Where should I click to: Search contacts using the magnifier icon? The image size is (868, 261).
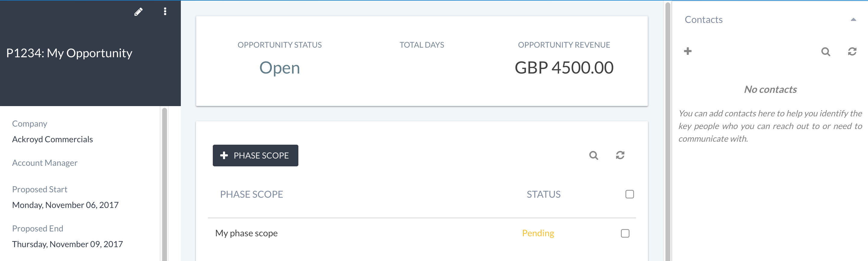825,52
